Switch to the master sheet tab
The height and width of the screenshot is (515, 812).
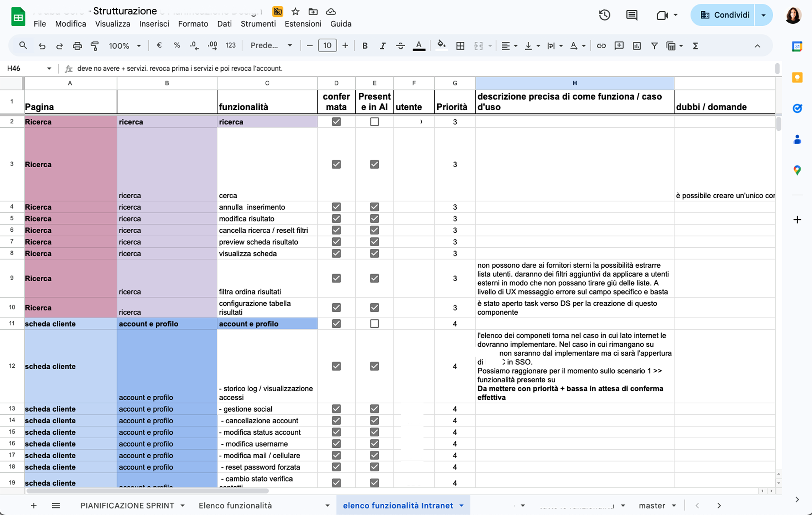[x=652, y=506]
